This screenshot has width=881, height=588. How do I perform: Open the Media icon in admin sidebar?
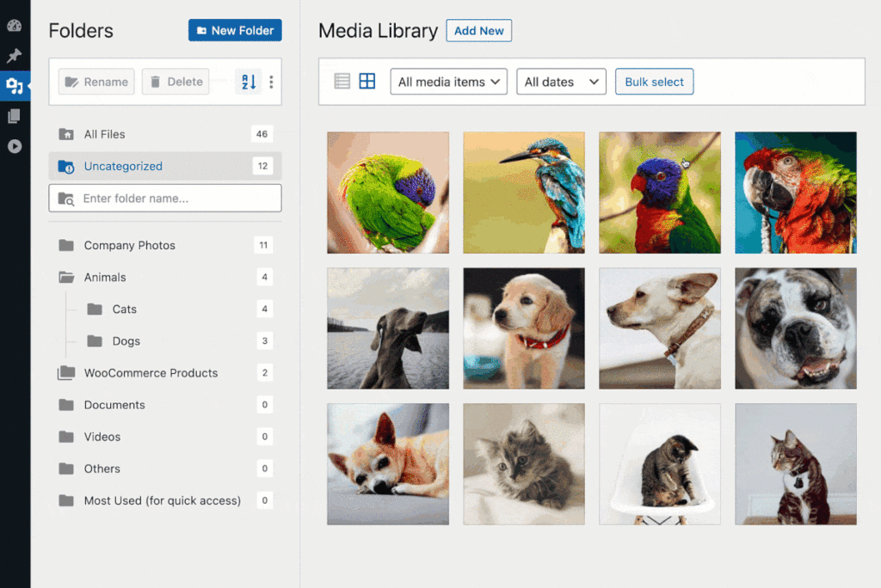[14, 86]
